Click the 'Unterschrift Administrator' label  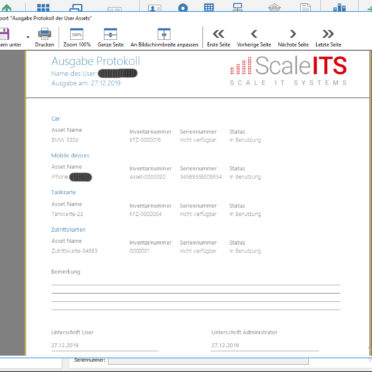click(244, 332)
